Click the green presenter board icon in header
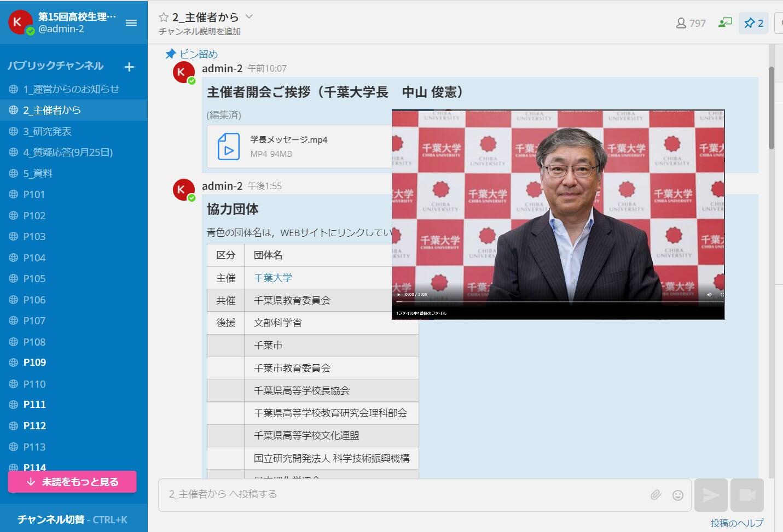Image resolution: width=783 pixels, height=532 pixels. click(x=725, y=23)
